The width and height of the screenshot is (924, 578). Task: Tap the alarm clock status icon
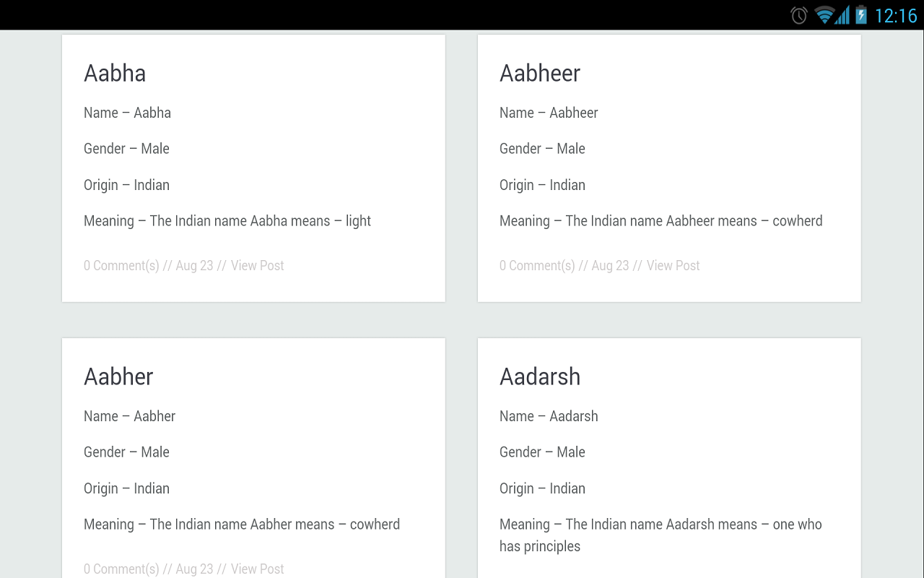798,15
